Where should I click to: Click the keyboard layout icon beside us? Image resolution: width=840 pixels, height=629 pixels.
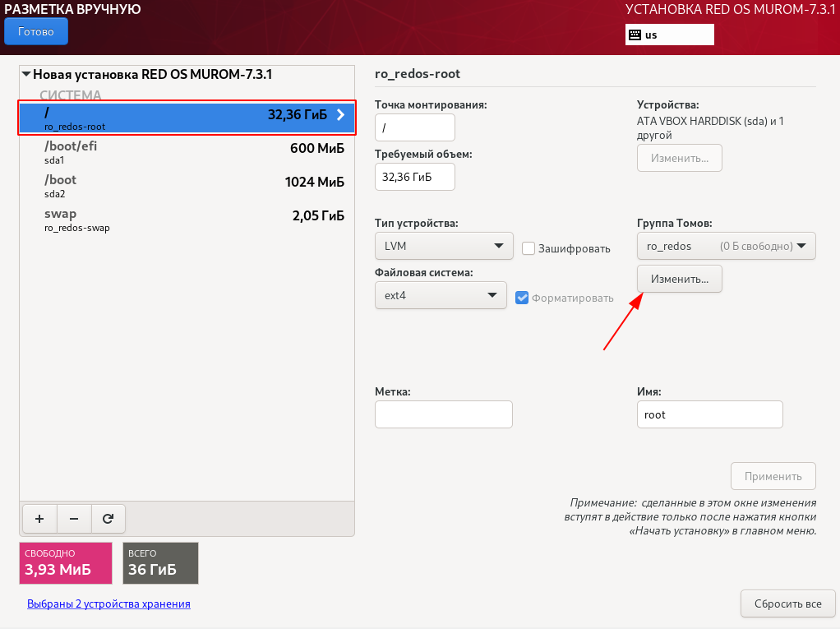[635, 35]
